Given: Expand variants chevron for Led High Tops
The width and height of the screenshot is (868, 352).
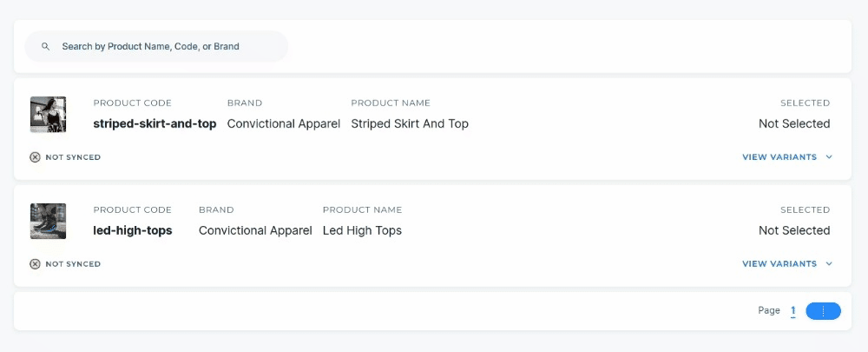Looking at the screenshot, I should pyautogui.click(x=829, y=264).
